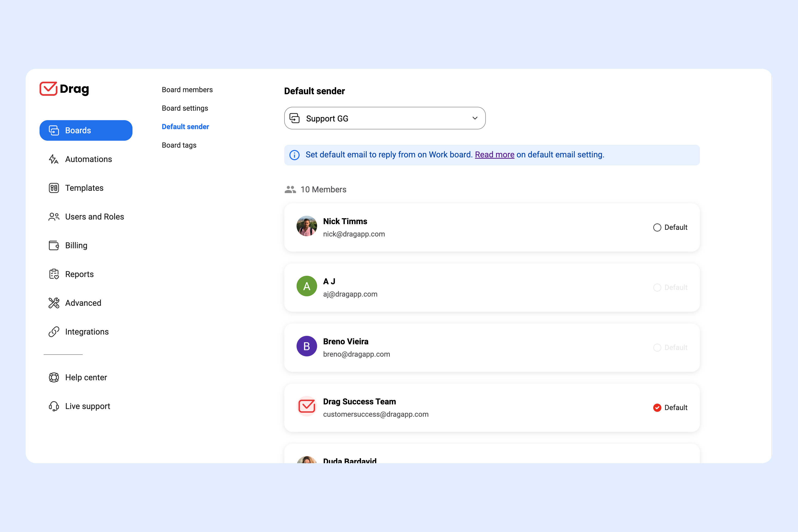Follow the Read more link
The image size is (798, 532).
tap(495, 155)
